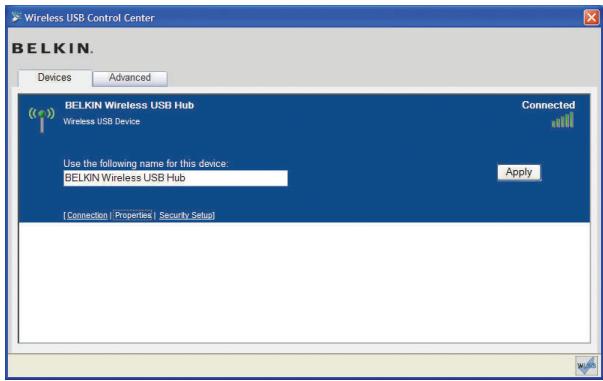Click into the device name input field
603x381 pixels.
click(175, 178)
